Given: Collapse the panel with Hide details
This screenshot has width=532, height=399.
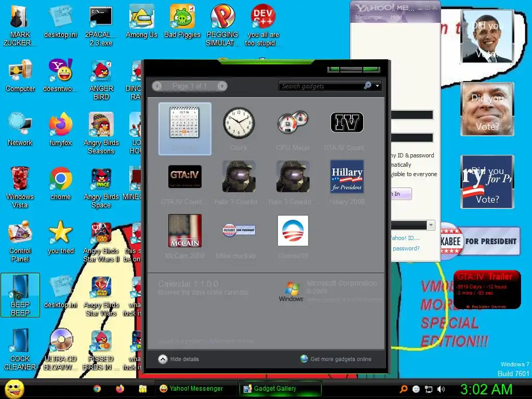Looking at the screenshot, I should point(179,359).
